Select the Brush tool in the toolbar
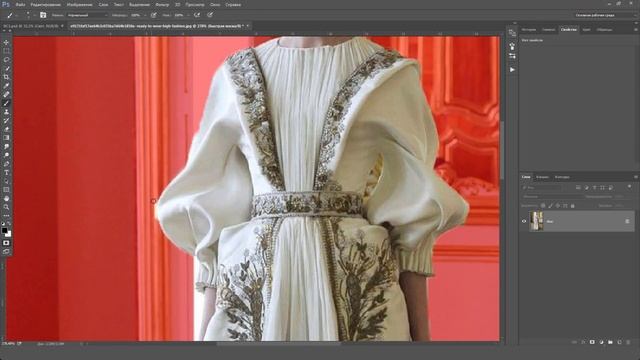This screenshot has height=360, width=640. coord(6,103)
